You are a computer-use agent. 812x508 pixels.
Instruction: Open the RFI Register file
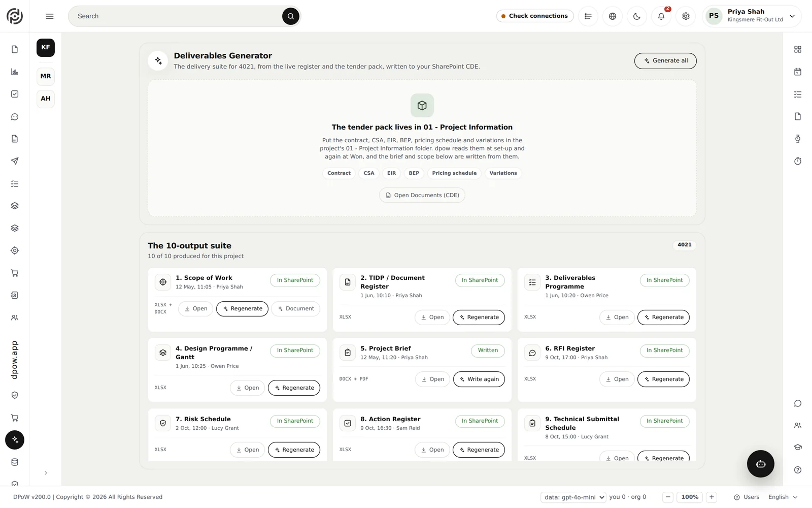tap(617, 379)
